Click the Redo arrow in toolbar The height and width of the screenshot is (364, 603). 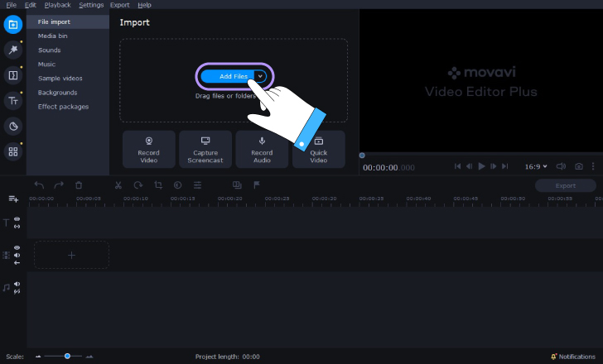pos(59,185)
